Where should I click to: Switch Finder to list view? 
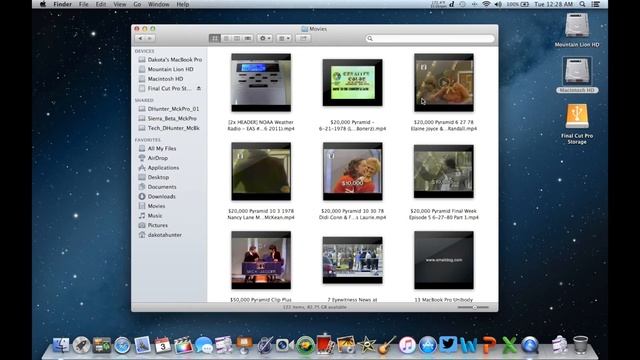pyautogui.click(x=226, y=38)
